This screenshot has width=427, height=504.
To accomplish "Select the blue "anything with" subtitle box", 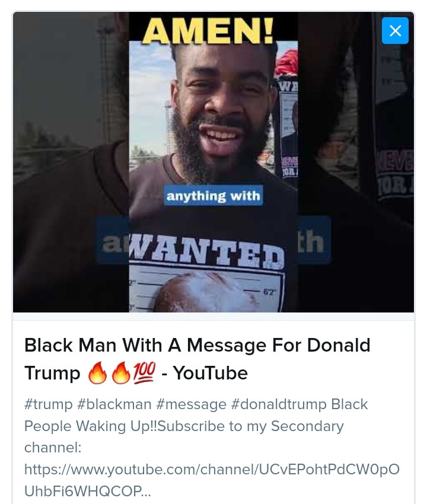I will click(213, 196).
